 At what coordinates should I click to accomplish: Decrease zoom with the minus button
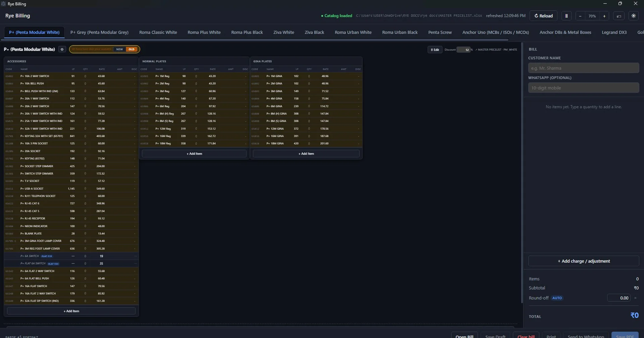[580, 16]
